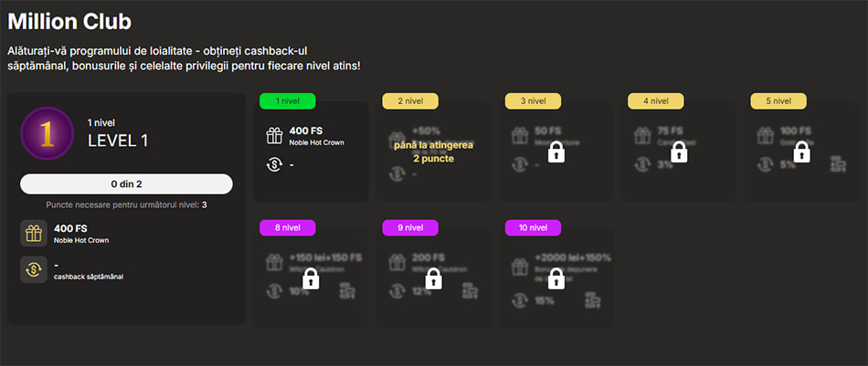Click the lock on 9 nivel card
This screenshot has width=868, height=366.
[433, 278]
